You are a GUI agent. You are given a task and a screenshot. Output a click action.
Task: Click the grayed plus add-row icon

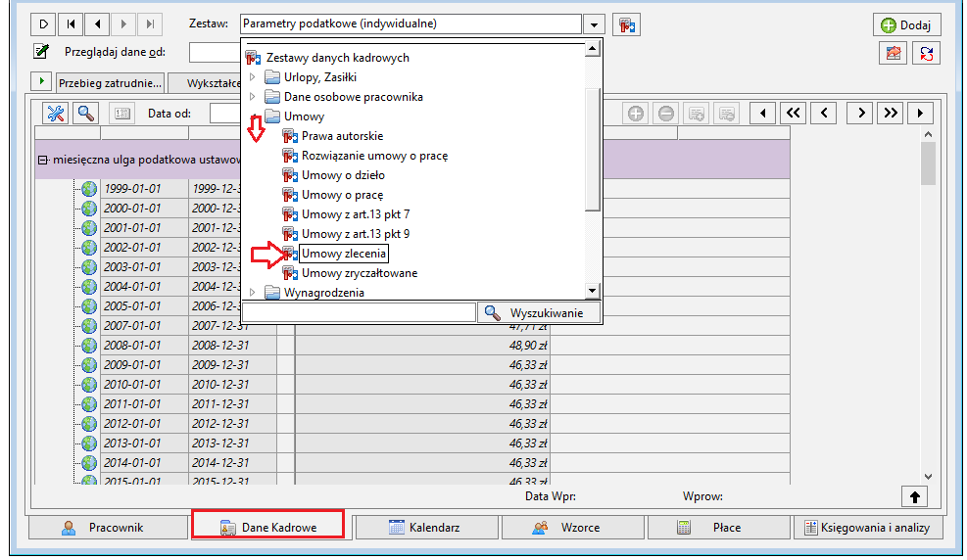click(x=636, y=114)
